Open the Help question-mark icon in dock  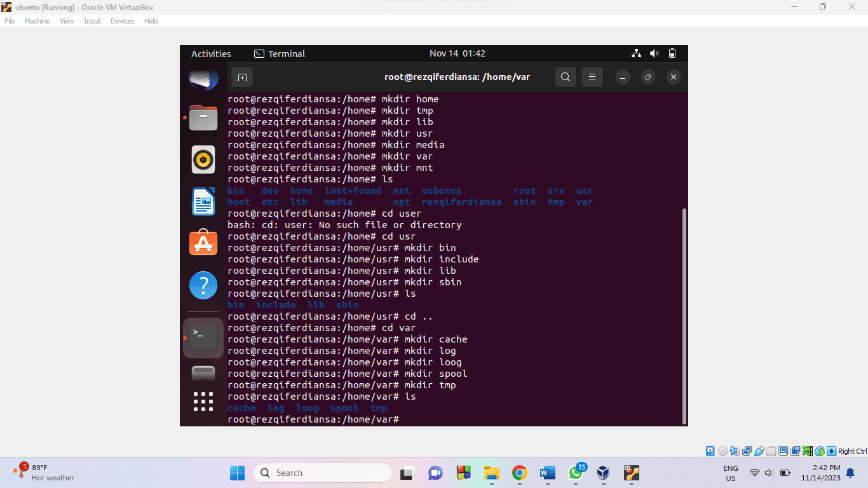click(x=203, y=285)
